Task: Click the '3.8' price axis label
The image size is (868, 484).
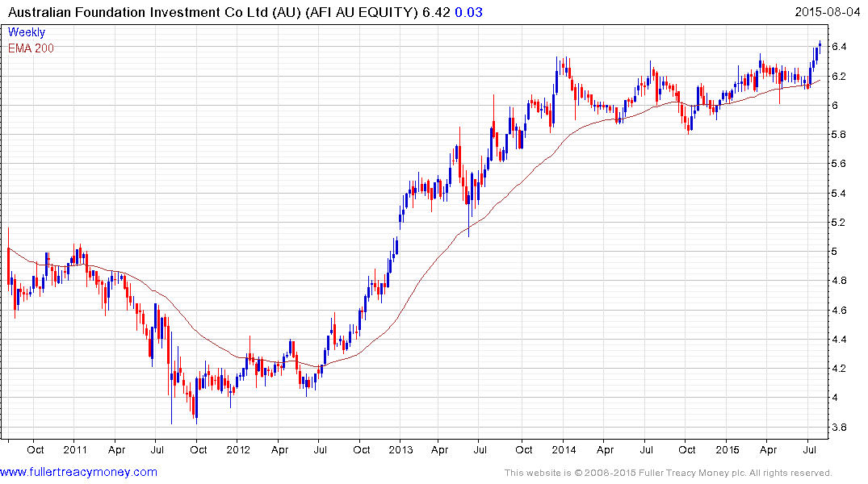Action: pyautogui.click(x=839, y=427)
